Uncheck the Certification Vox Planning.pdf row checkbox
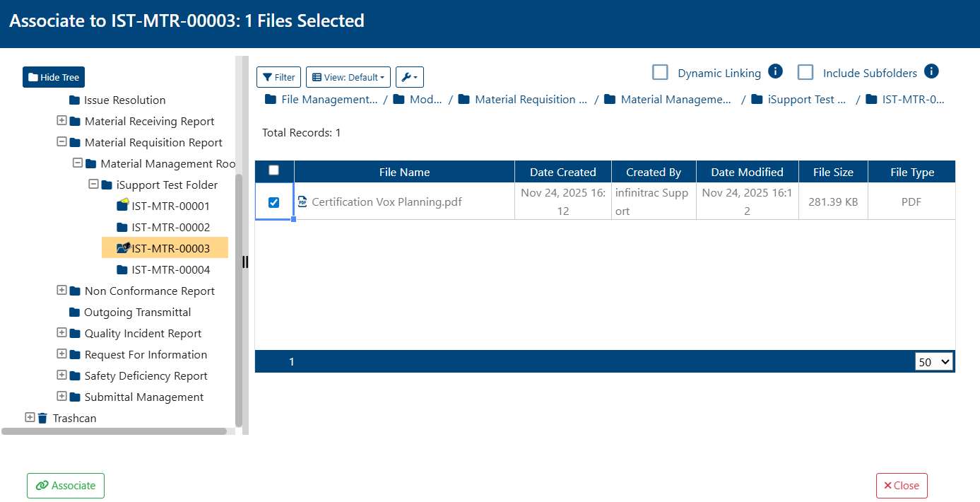The height and width of the screenshot is (502, 980). 274,202
